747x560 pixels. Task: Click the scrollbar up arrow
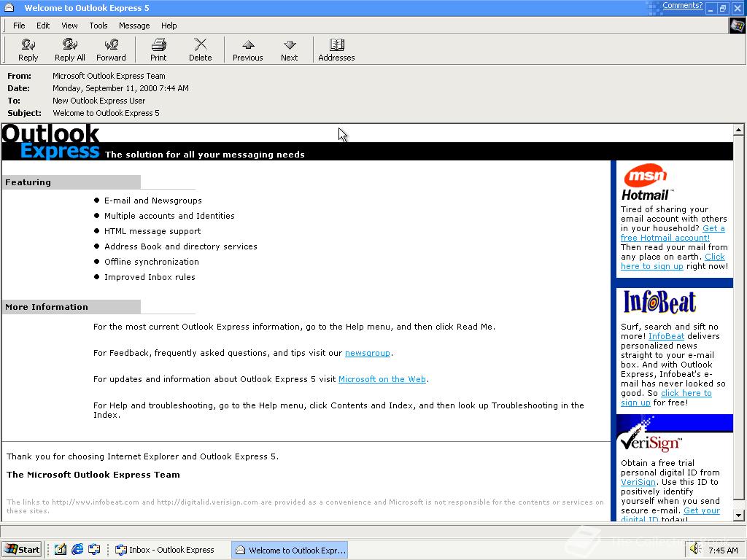click(x=738, y=130)
